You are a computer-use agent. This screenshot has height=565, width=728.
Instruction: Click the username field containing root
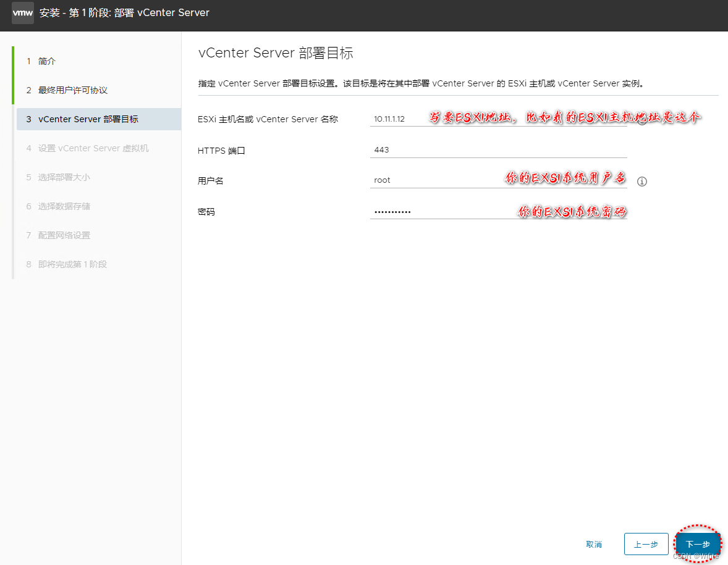click(x=498, y=180)
